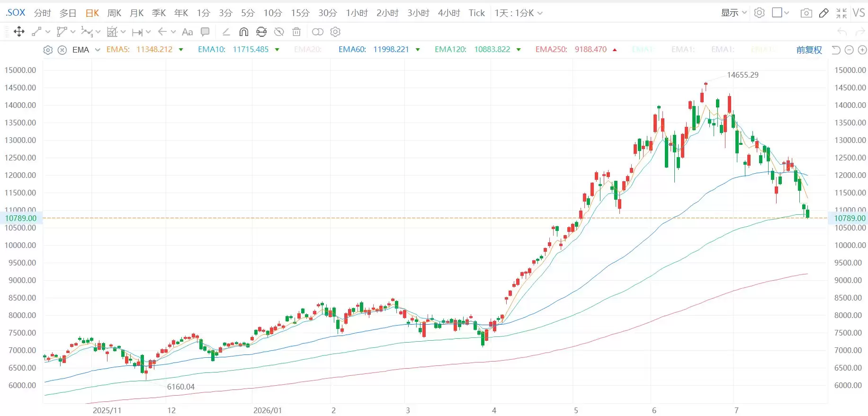Image resolution: width=868 pixels, height=416 pixels.
Task: Switch to the 日K daily chart tab
Action: pyautogui.click(x=92, y=13)
